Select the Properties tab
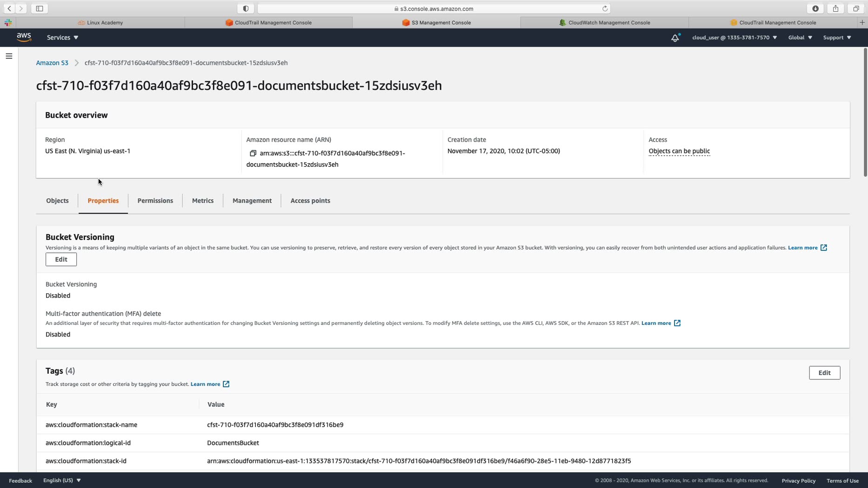 103,201
